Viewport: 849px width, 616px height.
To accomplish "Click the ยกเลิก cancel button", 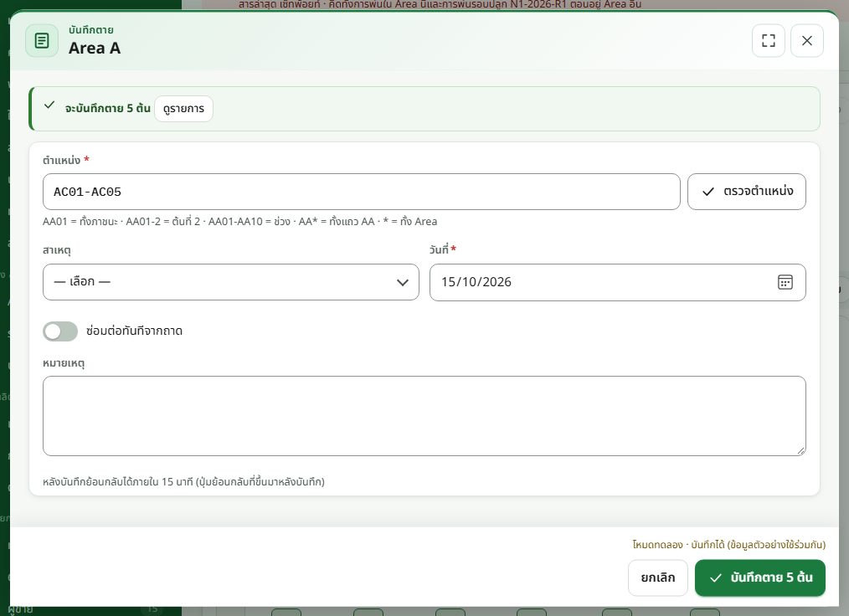I will 658,577.
